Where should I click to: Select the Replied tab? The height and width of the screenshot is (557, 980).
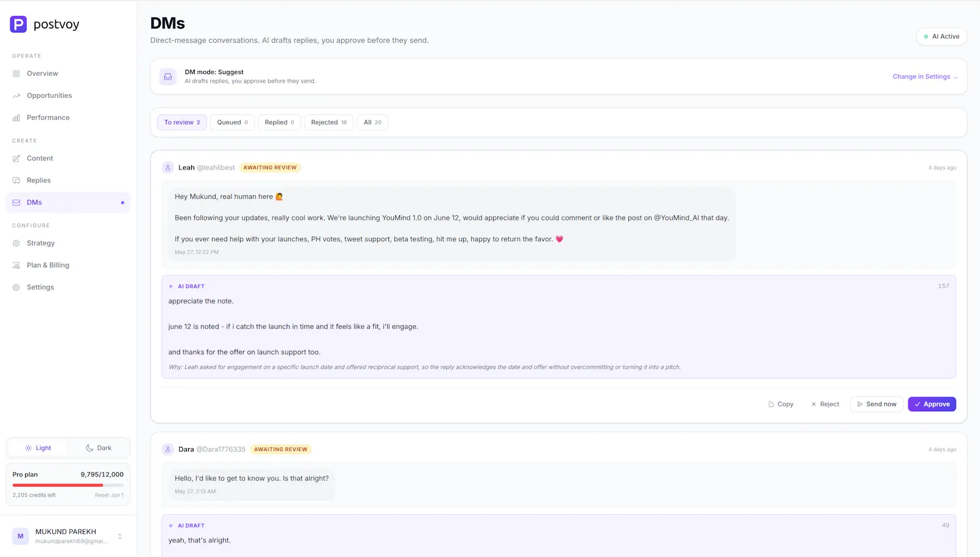(x=279, y=122)
